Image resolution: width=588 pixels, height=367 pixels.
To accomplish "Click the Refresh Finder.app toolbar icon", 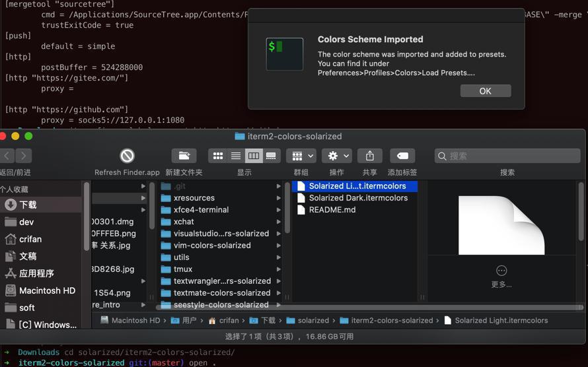I will pos(127,156).
